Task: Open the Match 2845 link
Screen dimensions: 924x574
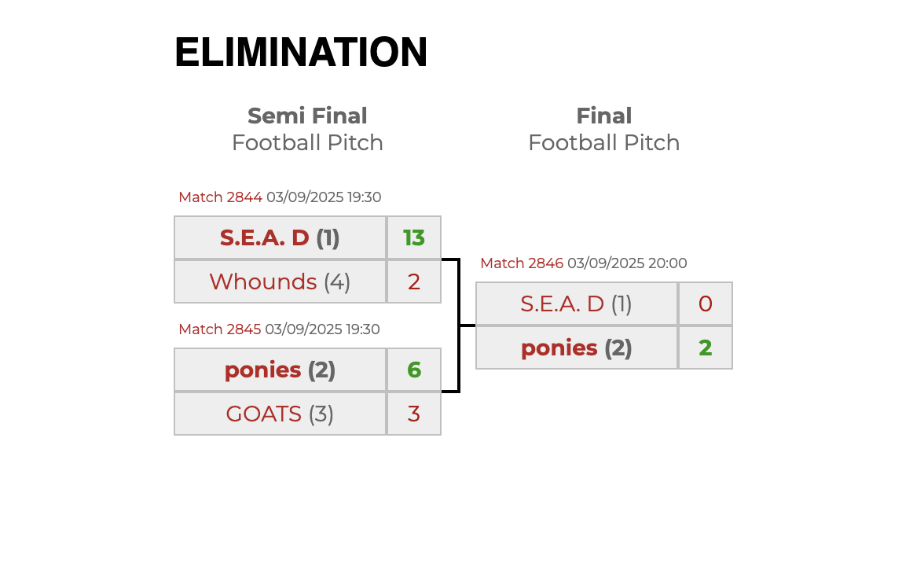Action: (219, 329)
